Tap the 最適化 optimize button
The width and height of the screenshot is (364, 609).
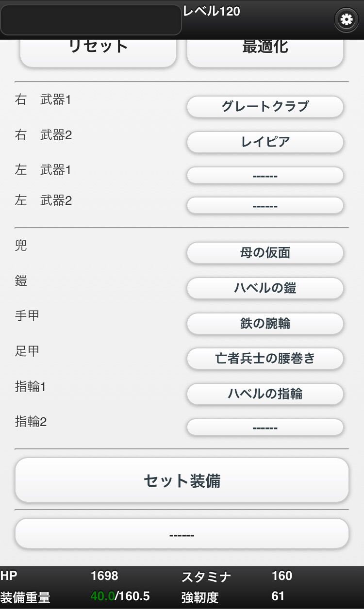(265, 51)
